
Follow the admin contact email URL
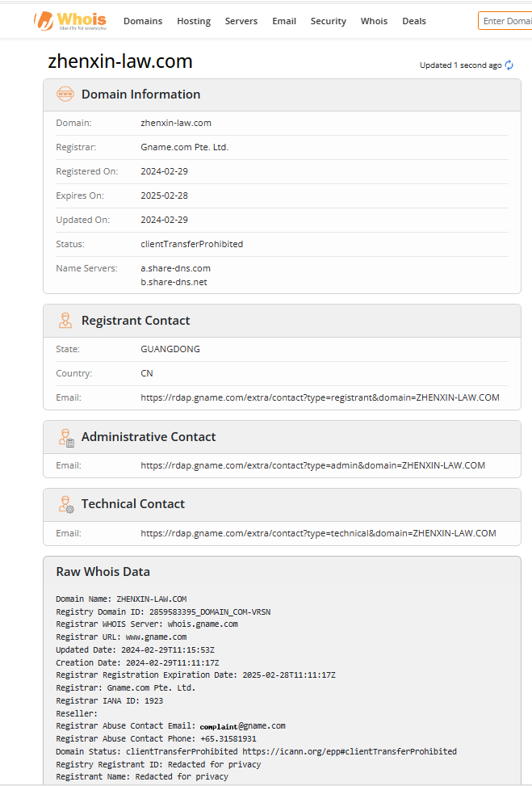pyautogui.click(x=313, y=465)
